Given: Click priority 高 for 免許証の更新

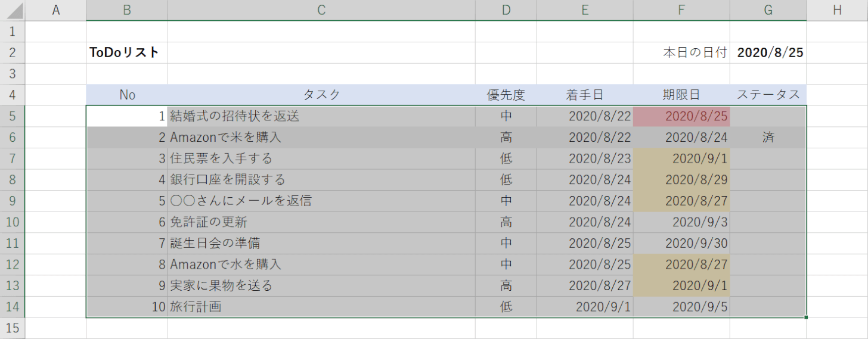Looking at the screenshot, I should coord(506,222).
